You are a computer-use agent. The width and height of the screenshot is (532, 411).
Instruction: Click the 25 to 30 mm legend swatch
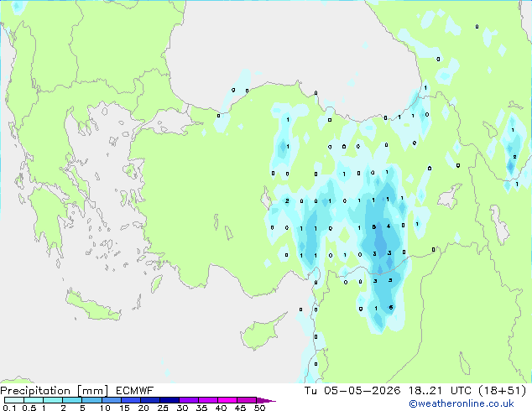169,400
